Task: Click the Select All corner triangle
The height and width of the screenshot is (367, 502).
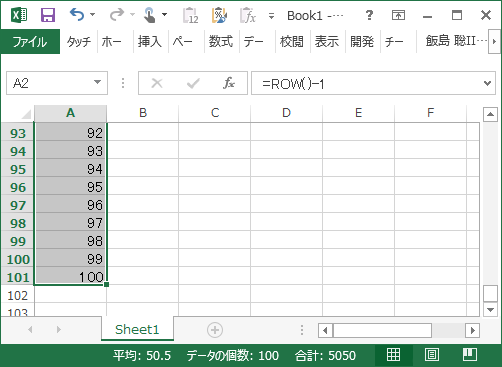Action: coord(26,114)
